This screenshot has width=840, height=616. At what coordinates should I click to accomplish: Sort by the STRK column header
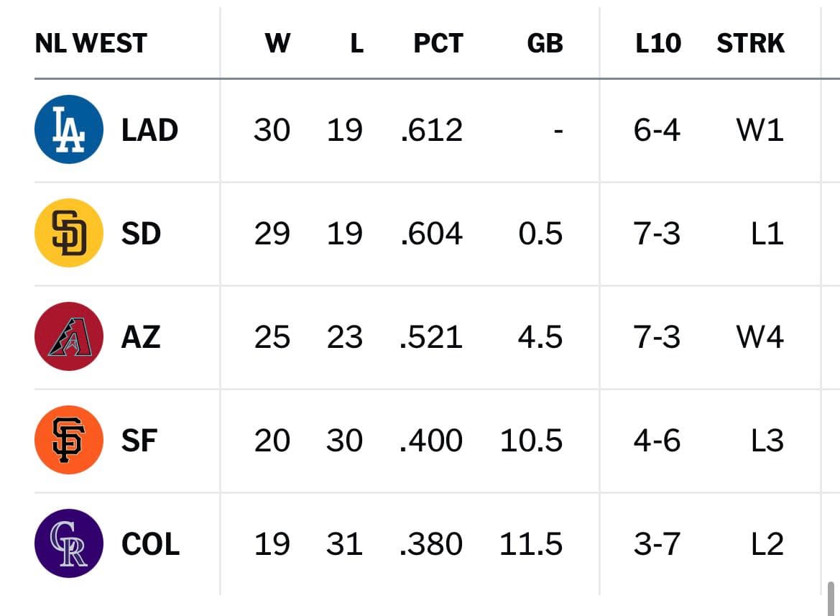pyautogui.click(x=750, y=43)
